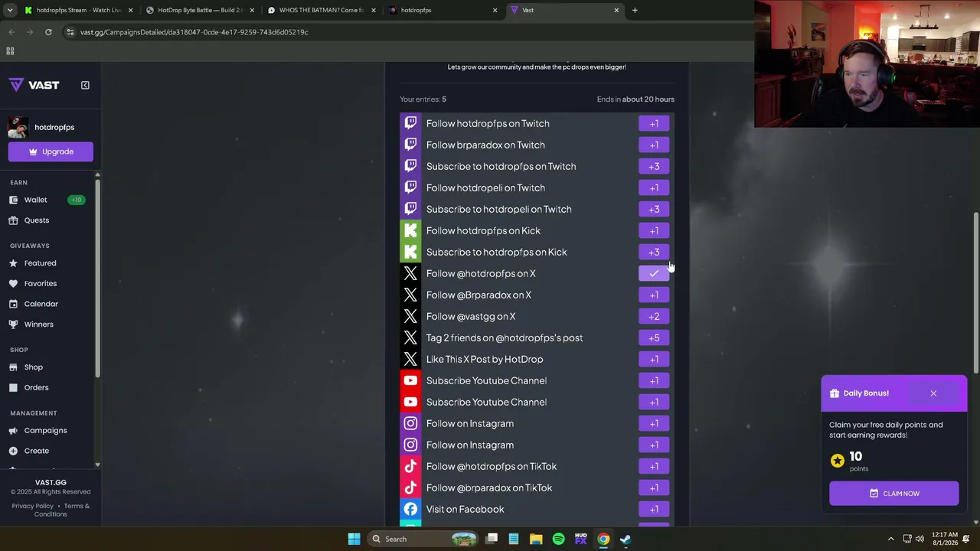The image size is (980, 551).
Task: Click +3 for Subscribe to hotdropfps on Kick
Action: point(654,252)
